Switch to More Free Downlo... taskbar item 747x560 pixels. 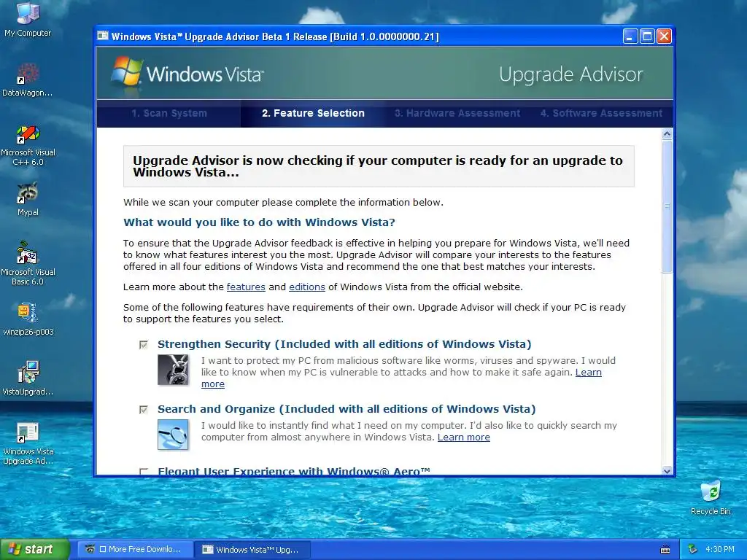pos(135,550)
